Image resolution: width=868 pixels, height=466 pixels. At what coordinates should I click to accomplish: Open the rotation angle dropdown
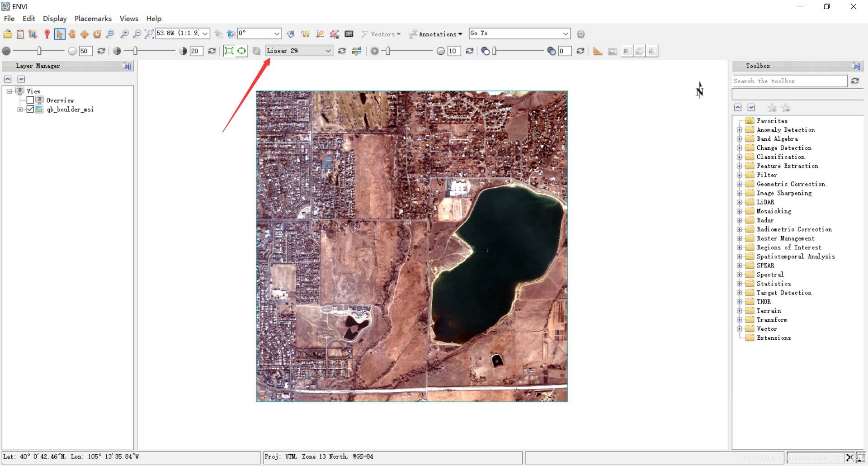pos(277,33)
